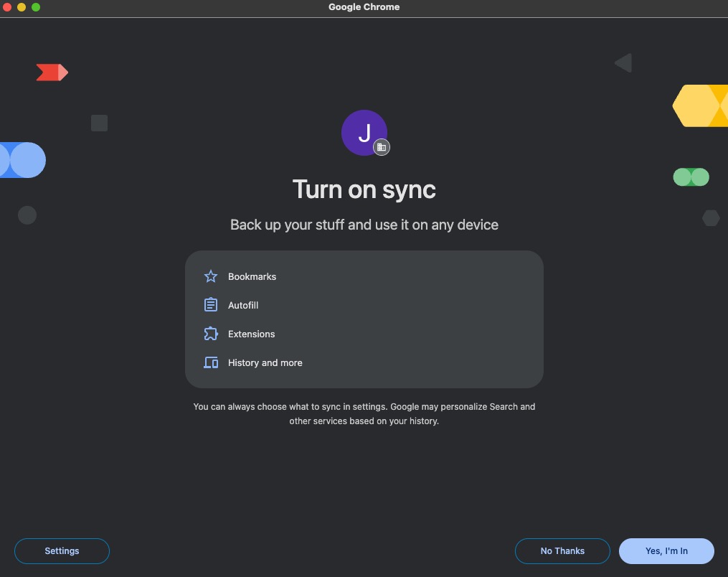The image size is (728, 577).
Task: Click the History devices icon
Action: pos(211,362)
